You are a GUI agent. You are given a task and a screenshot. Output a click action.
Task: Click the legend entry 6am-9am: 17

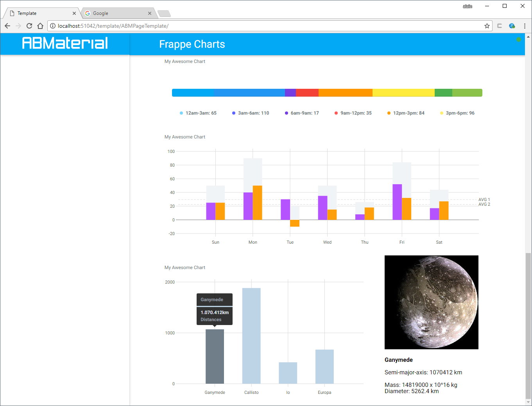point(302,113)
